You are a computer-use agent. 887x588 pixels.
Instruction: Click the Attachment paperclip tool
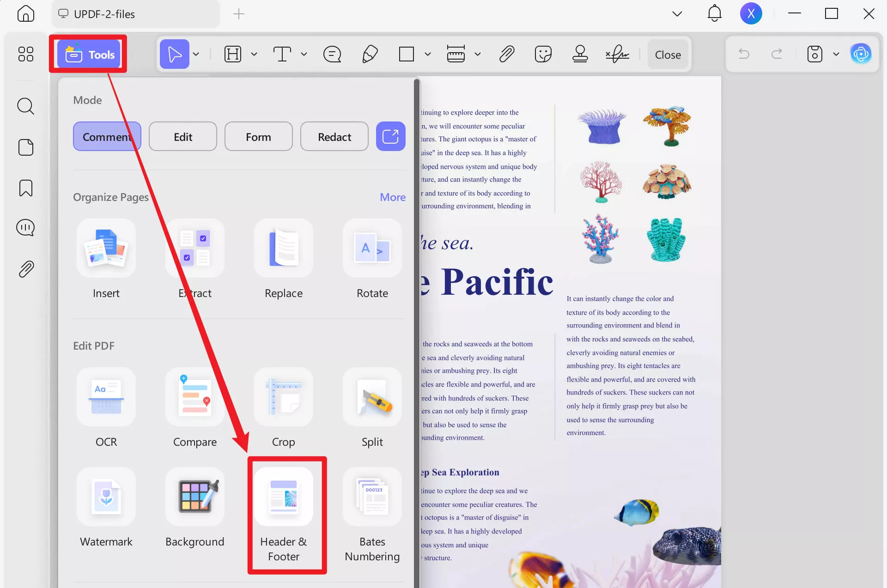click(506, 54)
